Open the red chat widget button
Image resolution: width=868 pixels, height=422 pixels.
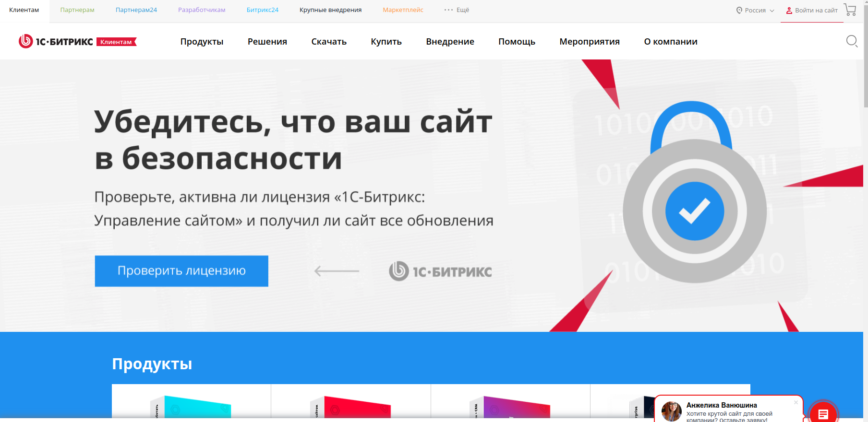tap(823, 413)
